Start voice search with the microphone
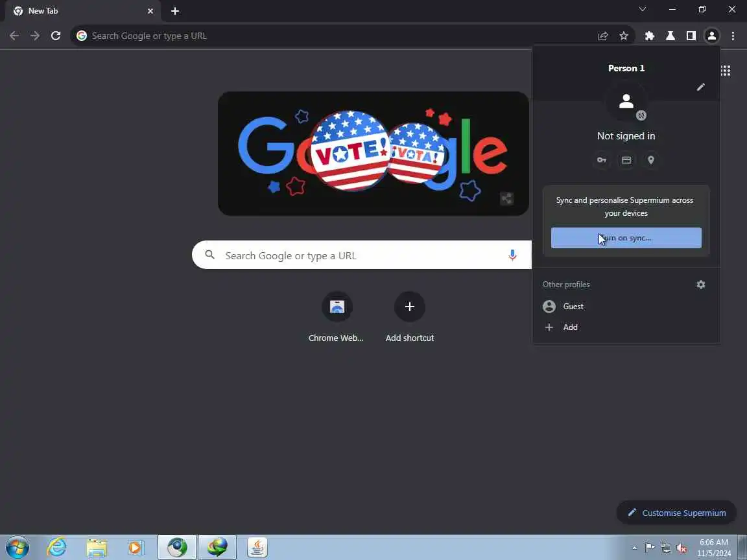 [x=513, y=255]
